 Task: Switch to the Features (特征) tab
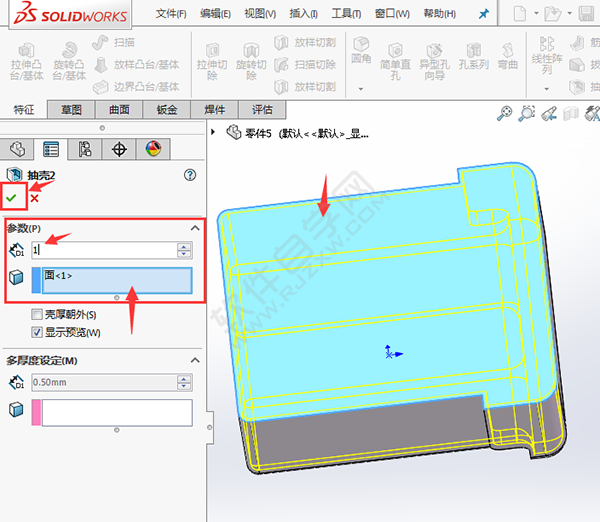coord(24,110)
